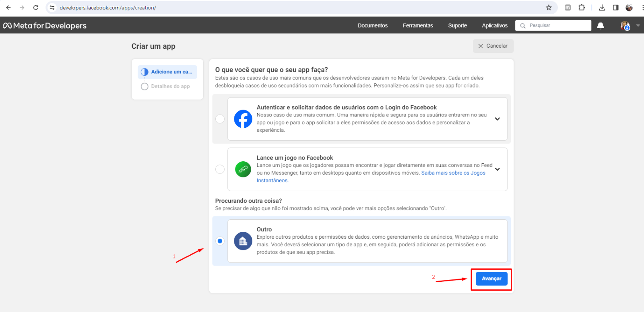Click the 'Criar um app' page title
Screen dimensions: 644x312
[x=153, y=46]
